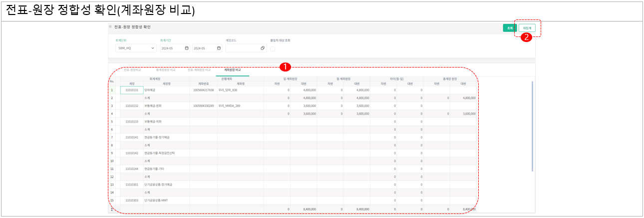Click the favorite star beside 전표-원장 정합성 확인

[x=110, y=26]
